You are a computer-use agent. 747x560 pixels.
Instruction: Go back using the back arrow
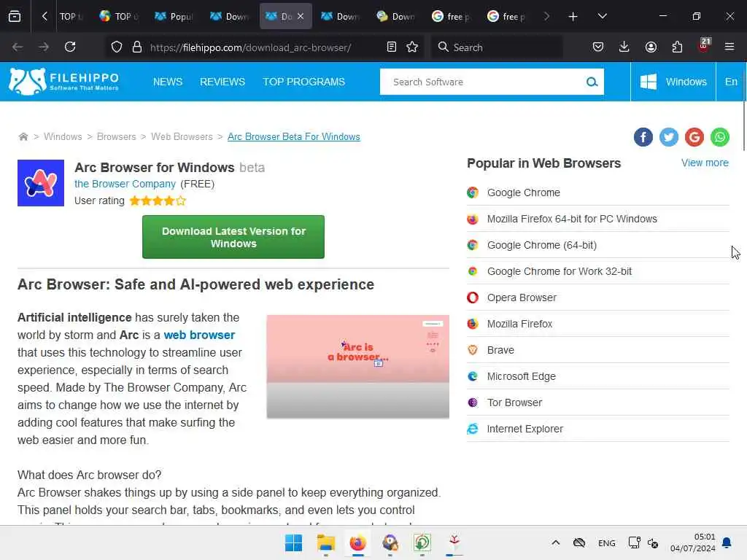18,47
